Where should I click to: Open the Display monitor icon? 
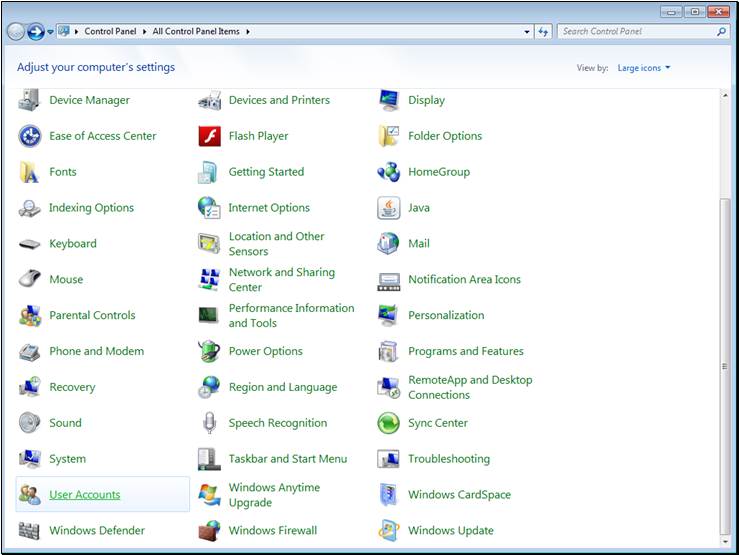click(x=389, y=100)
